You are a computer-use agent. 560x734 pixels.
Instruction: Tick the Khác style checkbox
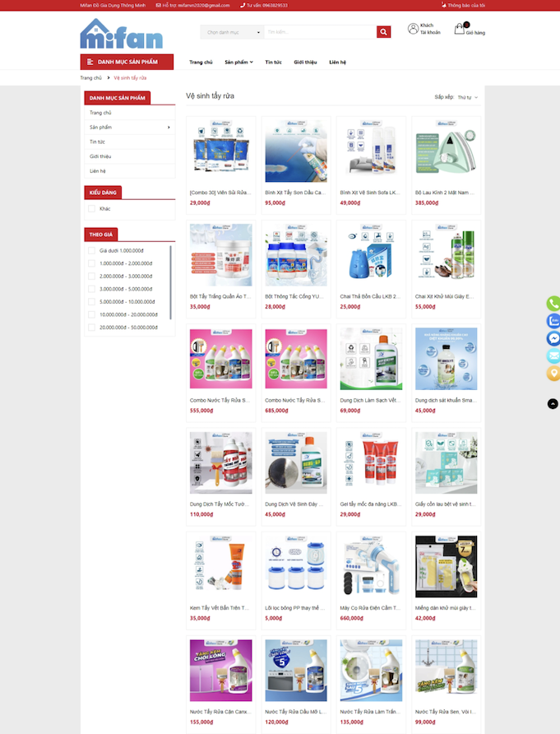click(92, 209)
